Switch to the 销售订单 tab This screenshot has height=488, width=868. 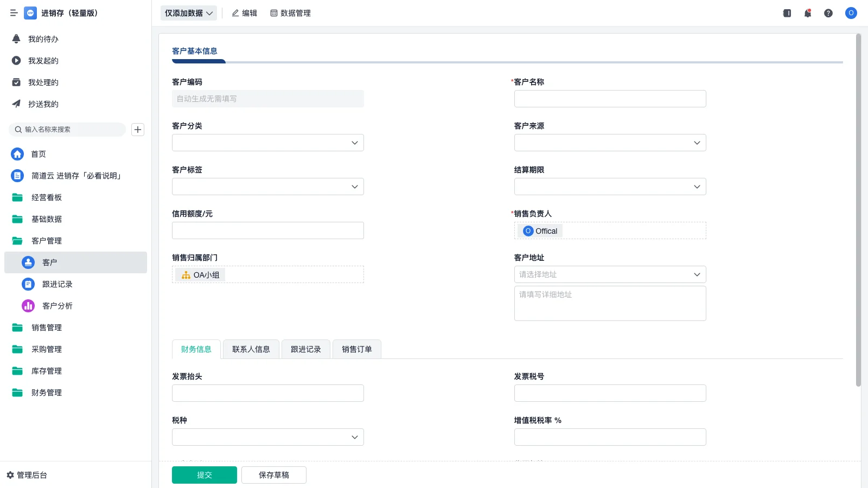(x=357, y=349)
